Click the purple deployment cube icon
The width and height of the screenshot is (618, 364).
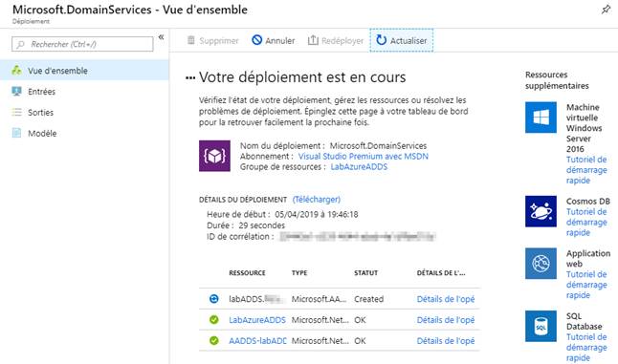214,156
